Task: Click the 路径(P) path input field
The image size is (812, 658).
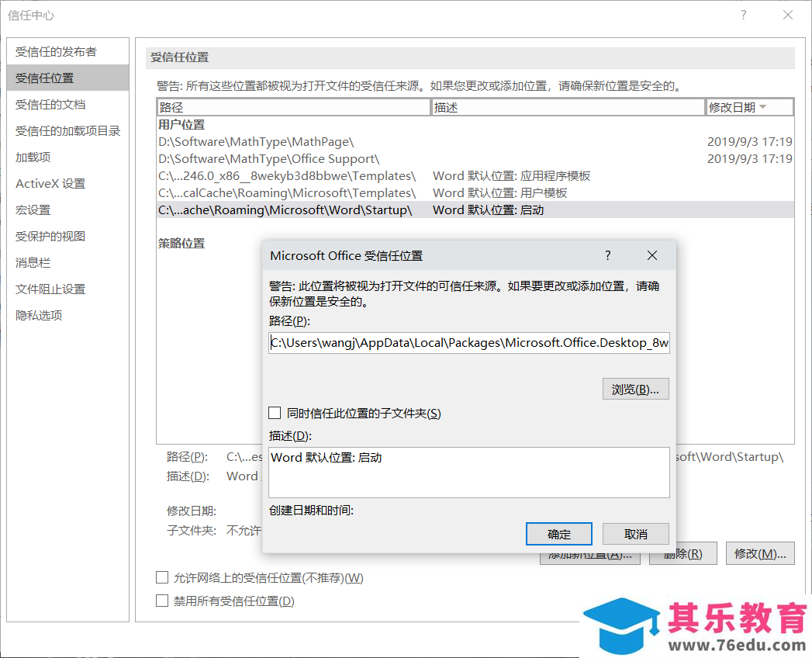Action: click(x=469, y=343)
